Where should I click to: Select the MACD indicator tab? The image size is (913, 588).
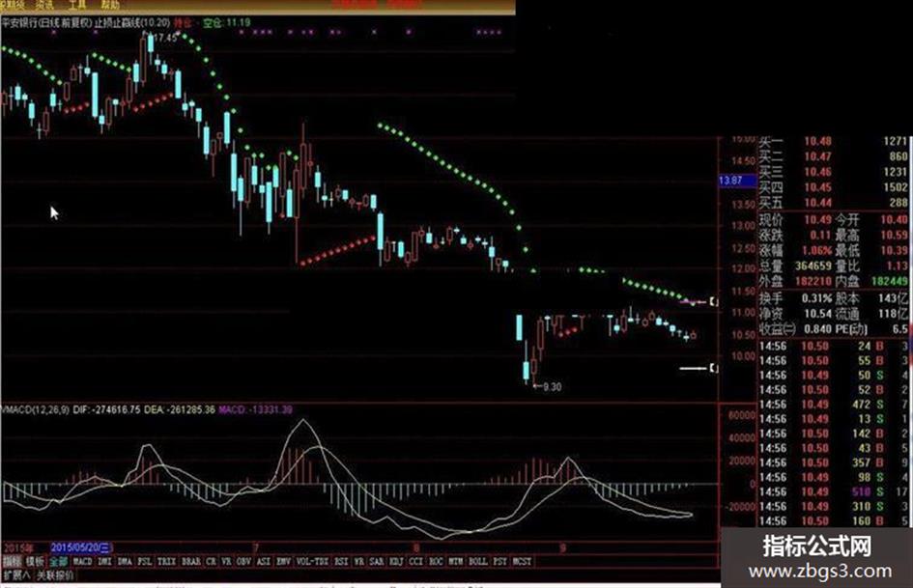point(82,562)
